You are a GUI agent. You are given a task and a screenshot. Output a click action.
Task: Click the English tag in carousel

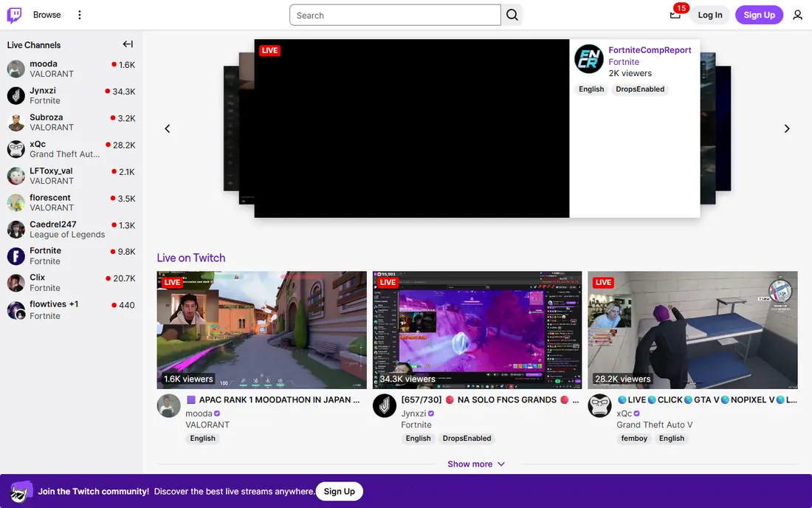591,89
